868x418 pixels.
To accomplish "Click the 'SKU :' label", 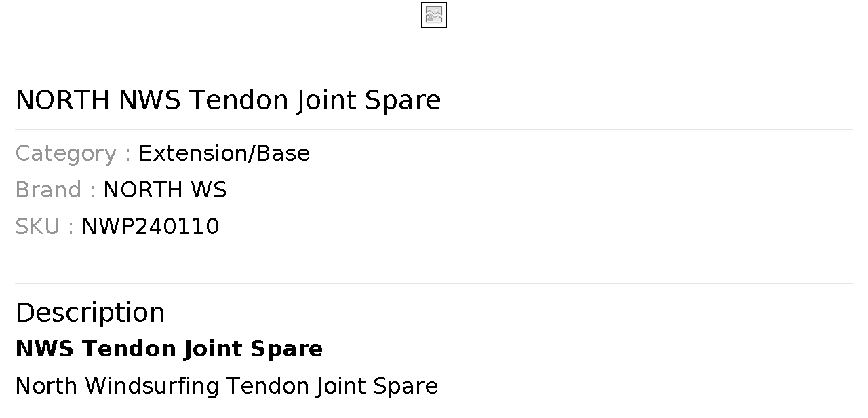I will 44,227.
